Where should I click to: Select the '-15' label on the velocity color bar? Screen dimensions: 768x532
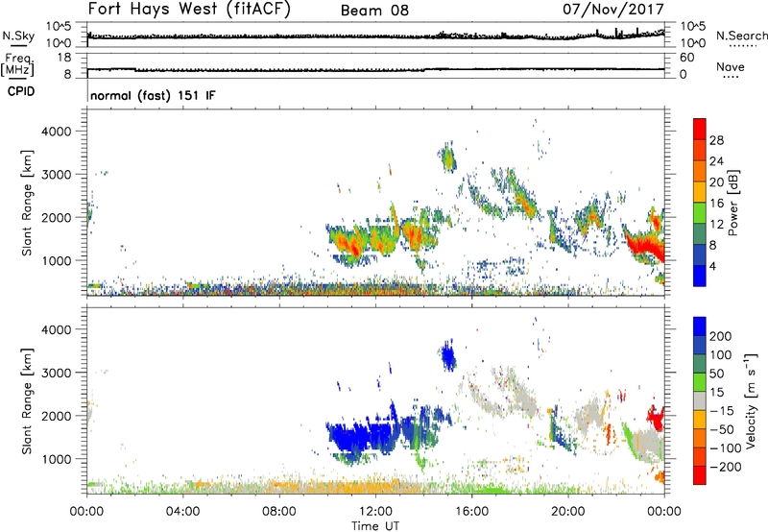722,411
